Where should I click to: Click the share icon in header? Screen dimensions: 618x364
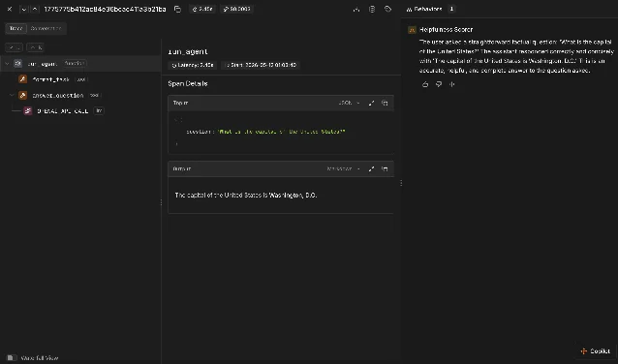tap(356, 9)
